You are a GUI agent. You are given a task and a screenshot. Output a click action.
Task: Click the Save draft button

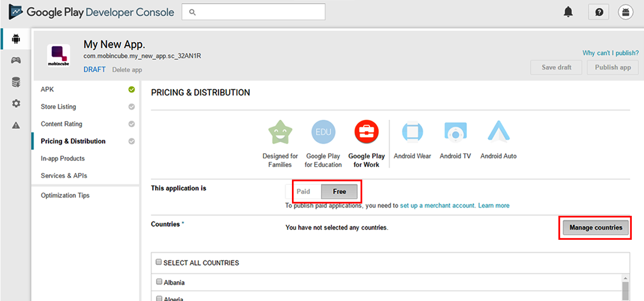[x=556, y=67]
